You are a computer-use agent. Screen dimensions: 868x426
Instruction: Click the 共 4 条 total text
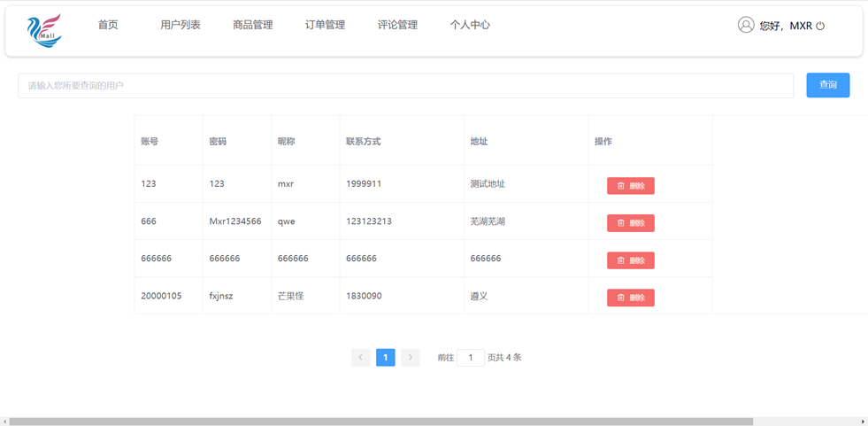coord(509,357)
